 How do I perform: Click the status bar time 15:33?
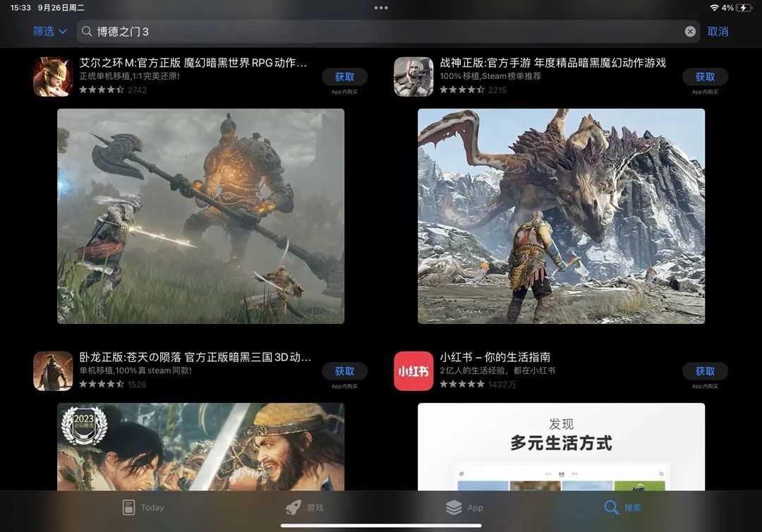pos(20,8)
